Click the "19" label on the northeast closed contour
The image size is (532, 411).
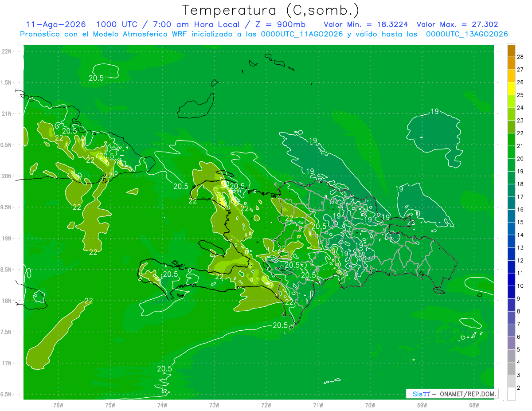pyautogui.click(x=435, y=111)
